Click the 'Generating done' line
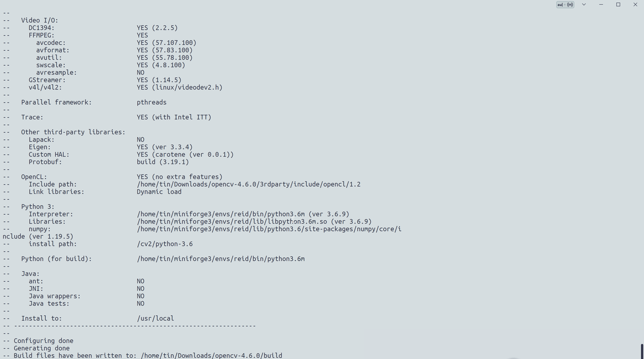The width and height of the screenshot is (644, 359). [x=42, y=348]
